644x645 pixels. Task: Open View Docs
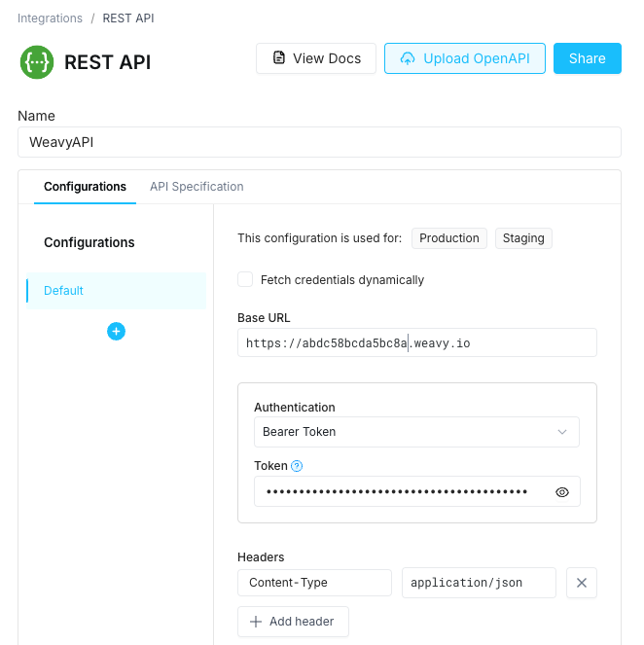316,58
